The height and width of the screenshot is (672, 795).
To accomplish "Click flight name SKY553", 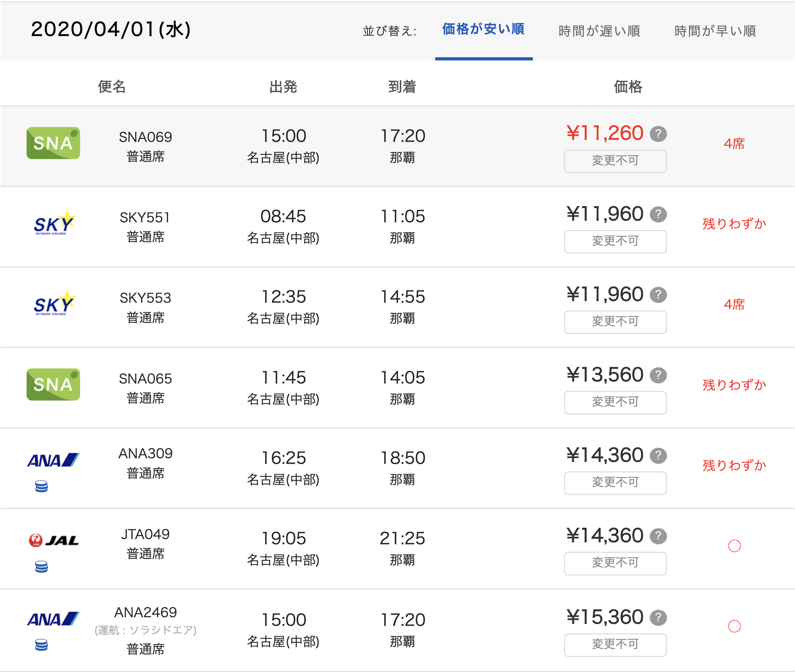I will 145,298.
